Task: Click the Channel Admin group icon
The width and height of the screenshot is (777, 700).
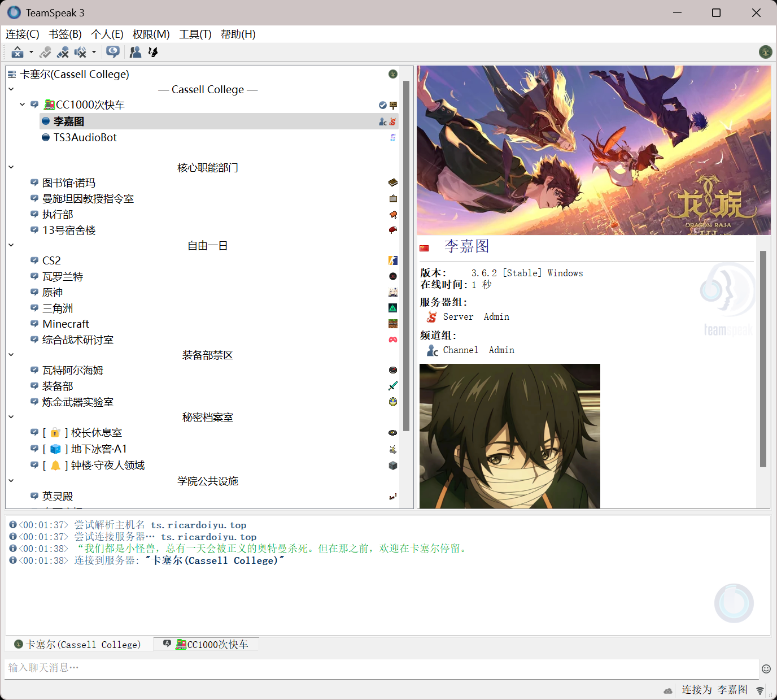Action: pyautogui.click(x=433, y=350)
